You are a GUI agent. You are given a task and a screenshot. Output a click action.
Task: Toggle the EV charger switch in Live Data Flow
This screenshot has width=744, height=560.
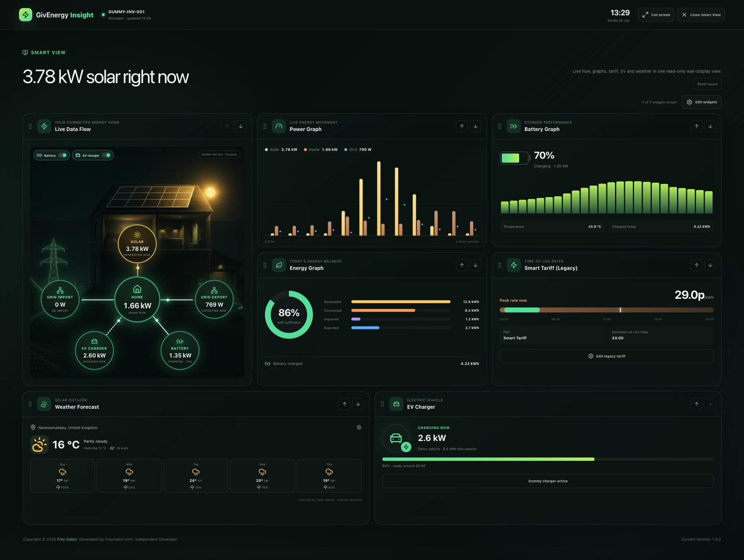pyautogui.click(x=106, y=155)
